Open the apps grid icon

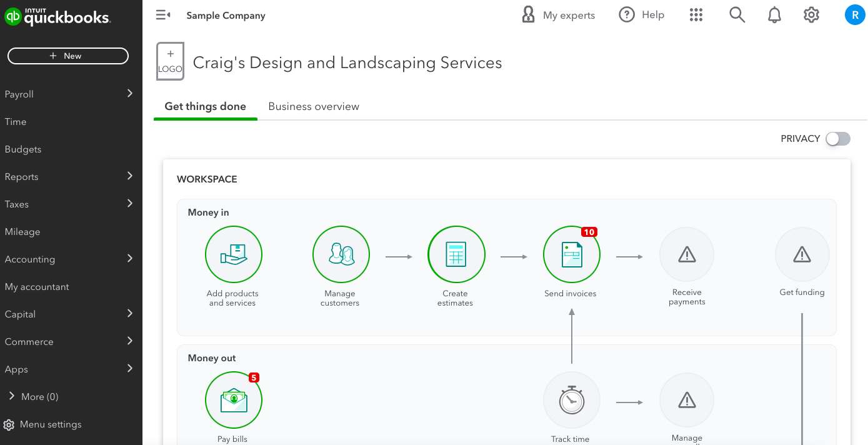click(696, 15)
